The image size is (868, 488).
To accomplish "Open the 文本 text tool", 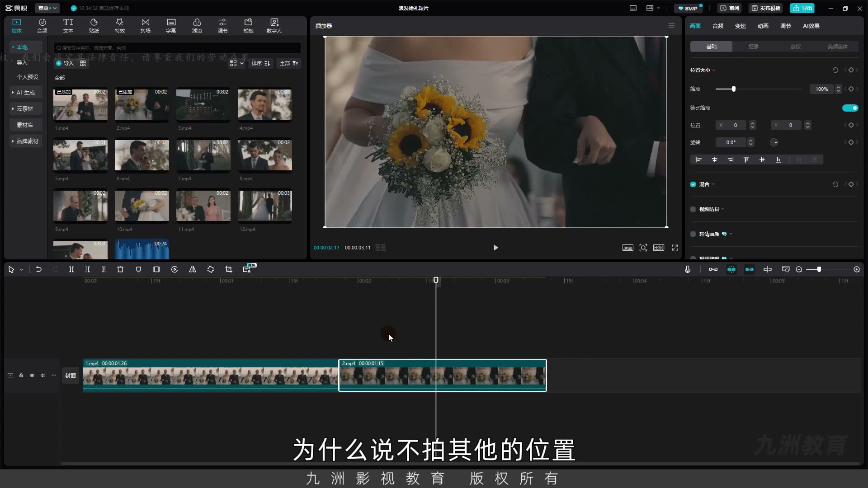I will (x=68, y=26).
